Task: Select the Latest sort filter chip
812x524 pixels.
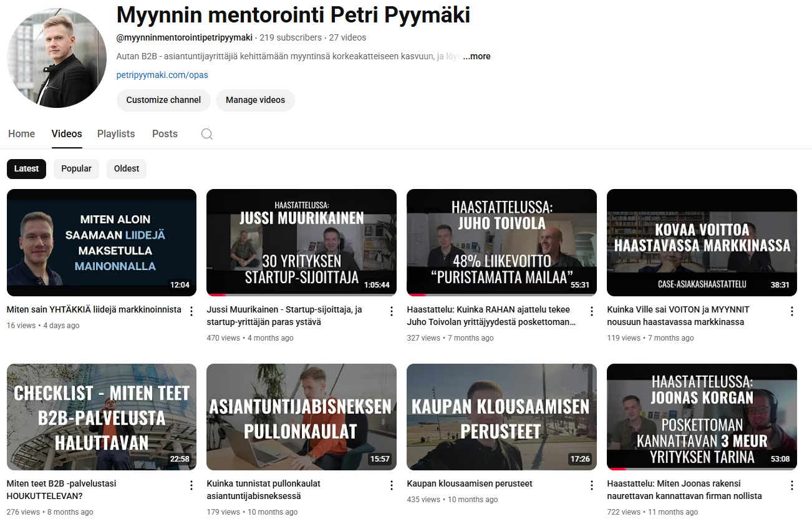Action: [26, 169]
